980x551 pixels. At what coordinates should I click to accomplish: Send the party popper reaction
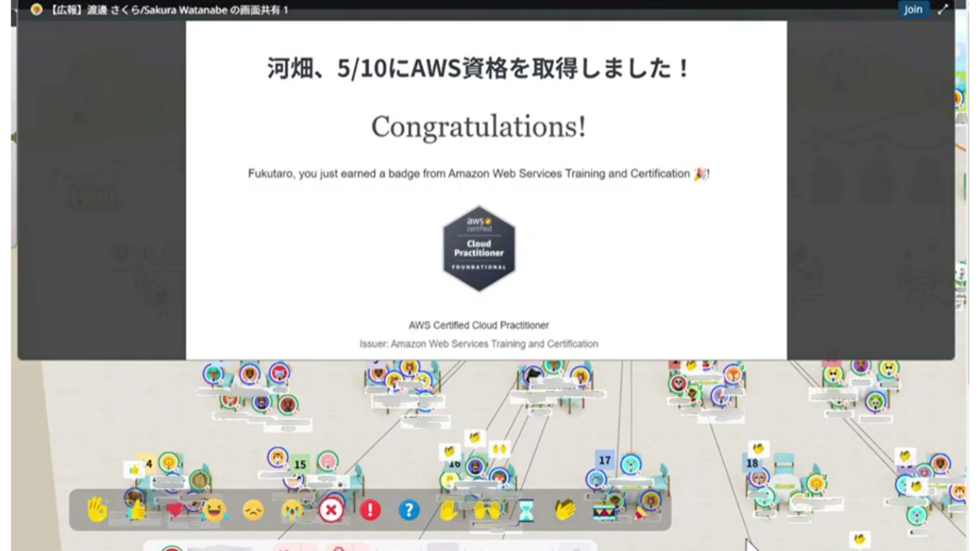point(642,510)
